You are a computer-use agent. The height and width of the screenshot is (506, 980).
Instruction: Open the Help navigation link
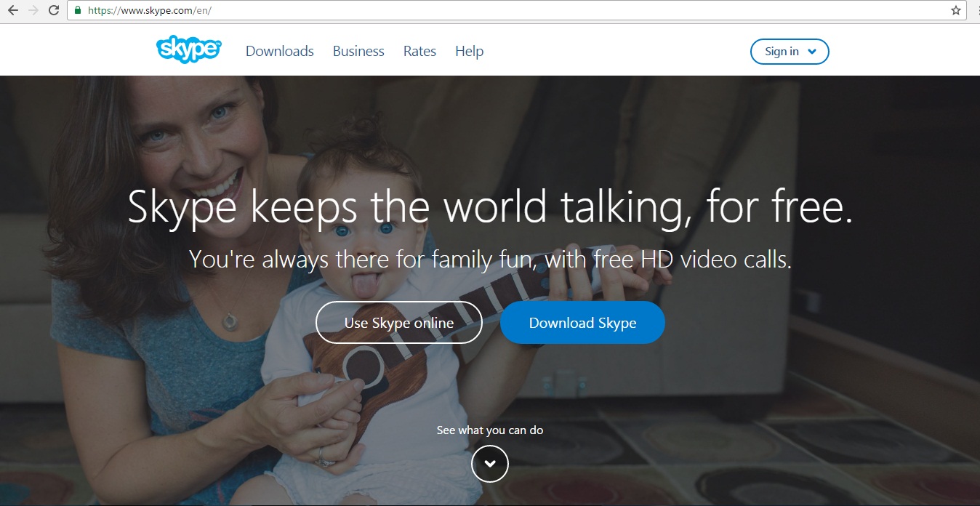point(469,51)
